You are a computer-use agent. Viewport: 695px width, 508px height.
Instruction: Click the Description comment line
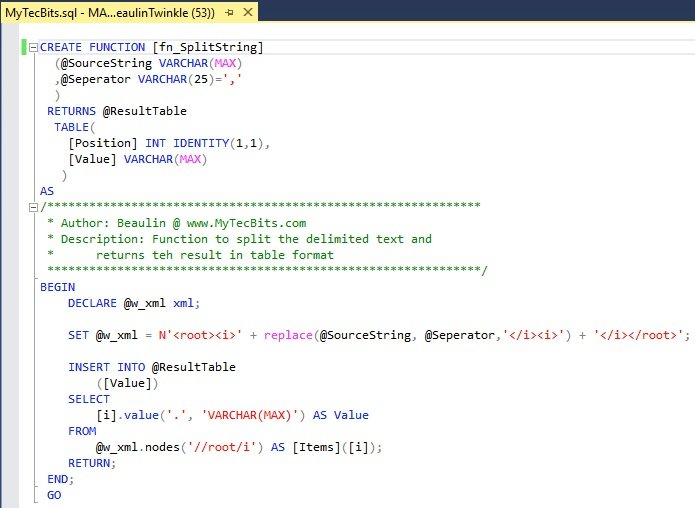tap(239, 239)
